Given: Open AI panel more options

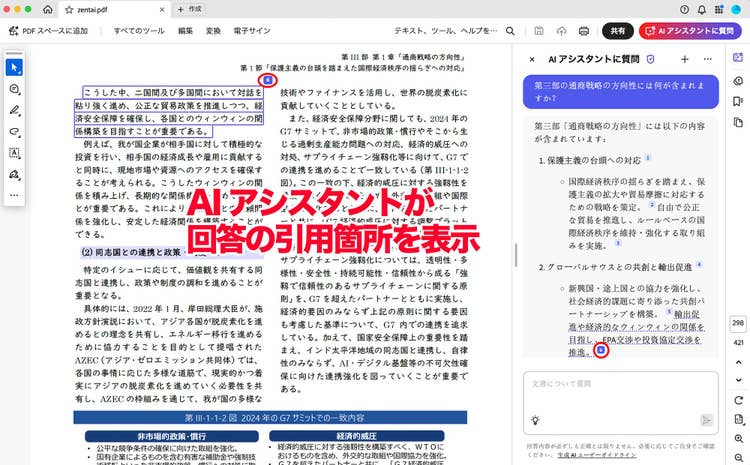Looking at the screenshot, I should 707,59.
